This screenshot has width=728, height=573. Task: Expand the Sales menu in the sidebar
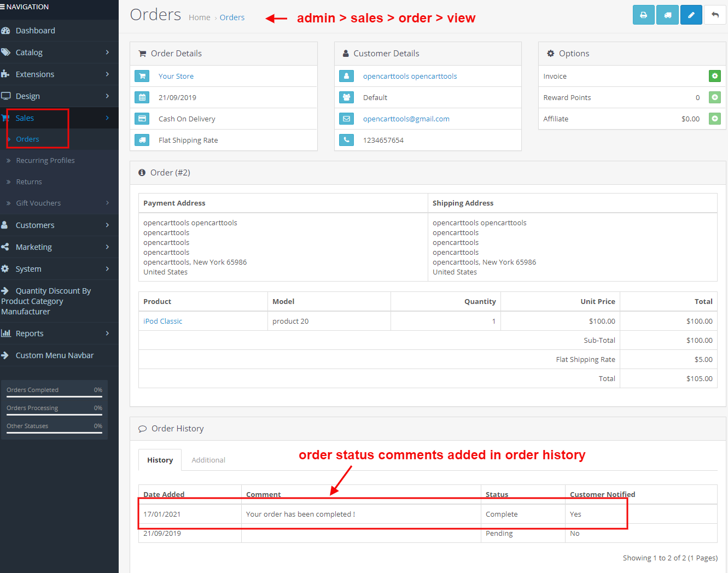(25, 118)
